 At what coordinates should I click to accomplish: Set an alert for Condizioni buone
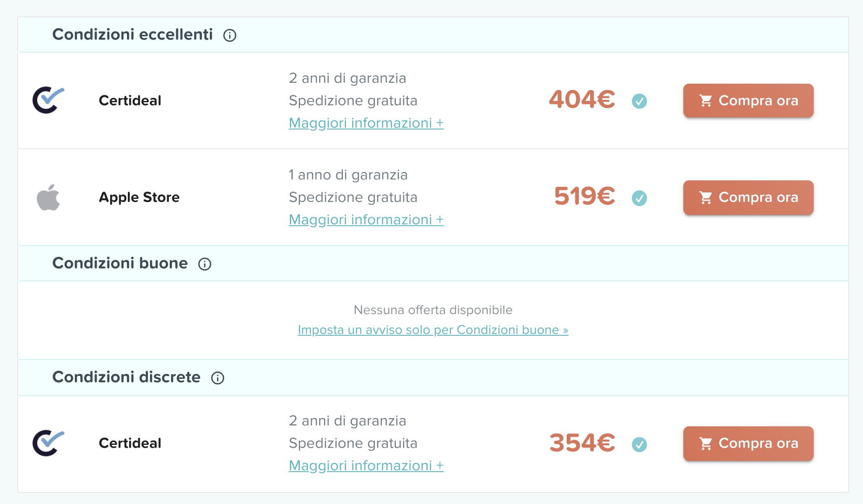pyautogui.click(x=433, y=330)
